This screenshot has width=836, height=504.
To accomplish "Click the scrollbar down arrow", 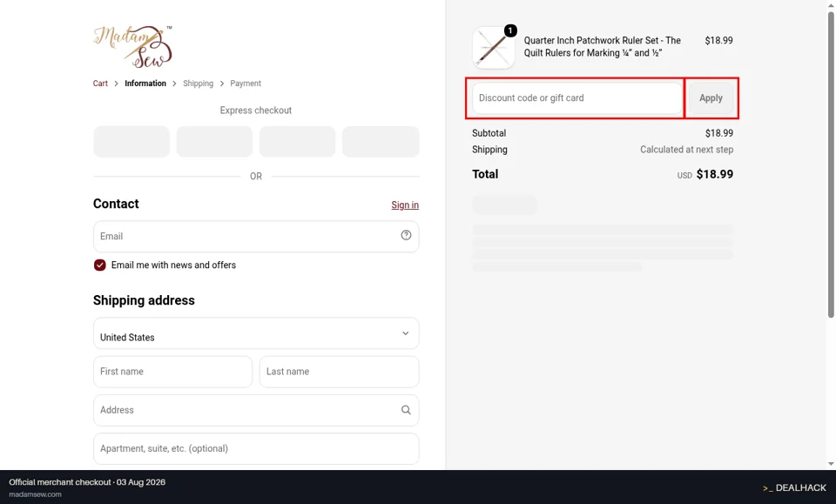I will click(831, 464).
